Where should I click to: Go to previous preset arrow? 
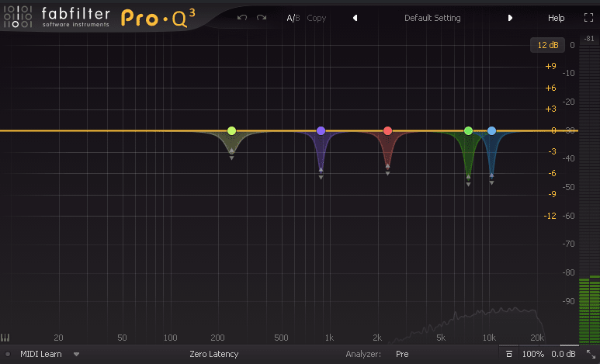355,18
